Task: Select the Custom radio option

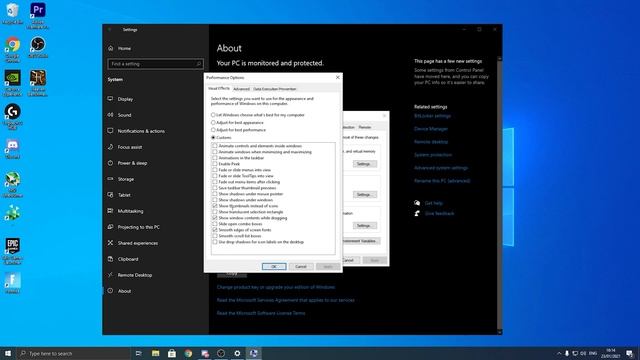Action: 213,138
